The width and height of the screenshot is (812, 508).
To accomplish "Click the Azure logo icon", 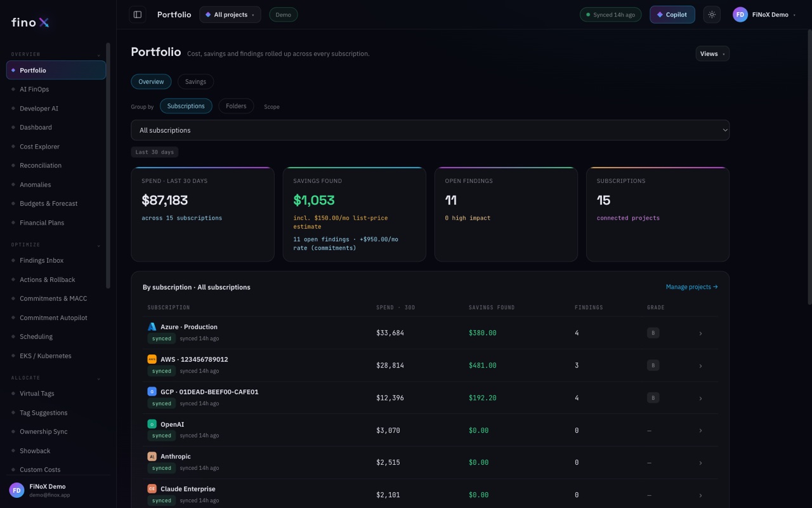I will coord(152,326).
